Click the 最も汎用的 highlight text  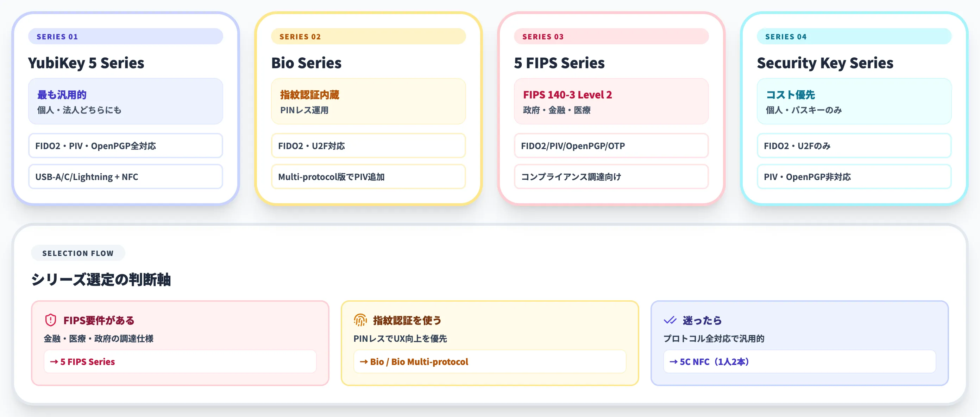pos(62,95)
